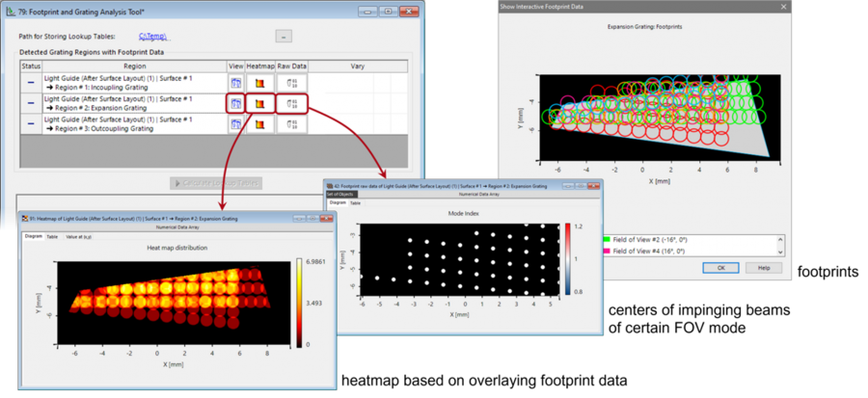Image resolution: width=868 pixels, height=398 pixels.
Task: Open Raw Data for Incoupling Grating
Action: (291, 83)
